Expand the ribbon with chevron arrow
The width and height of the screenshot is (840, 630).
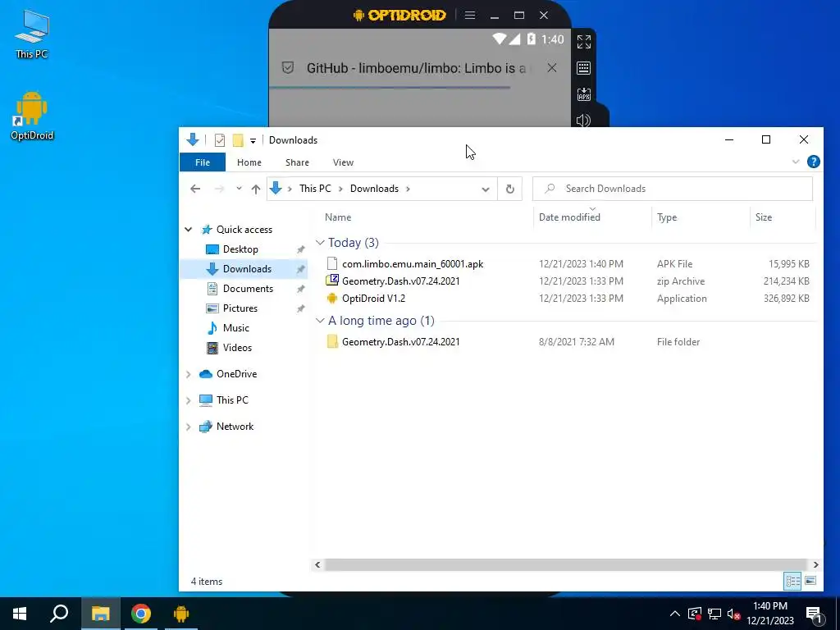796,162
